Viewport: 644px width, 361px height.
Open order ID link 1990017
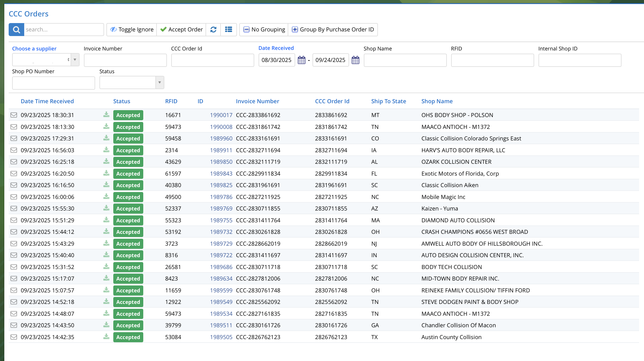(x=221, y=115)
